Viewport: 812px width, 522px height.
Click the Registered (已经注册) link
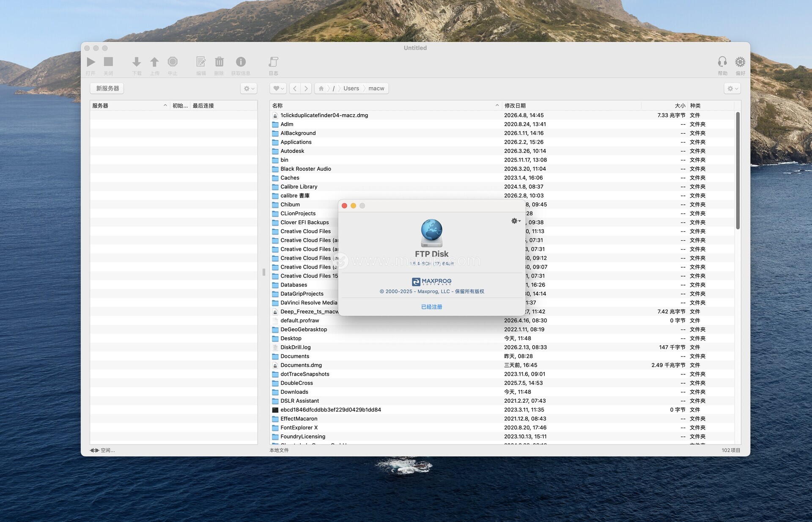click(431, 307)
